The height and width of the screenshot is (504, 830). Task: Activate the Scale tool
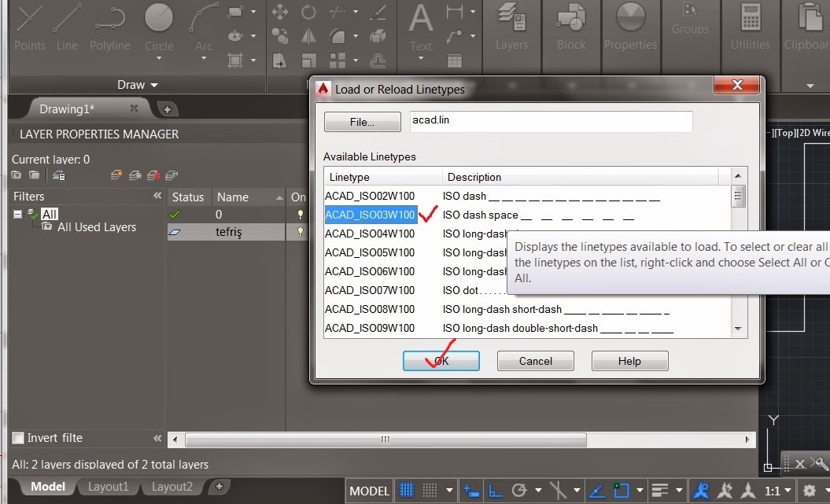308,61
